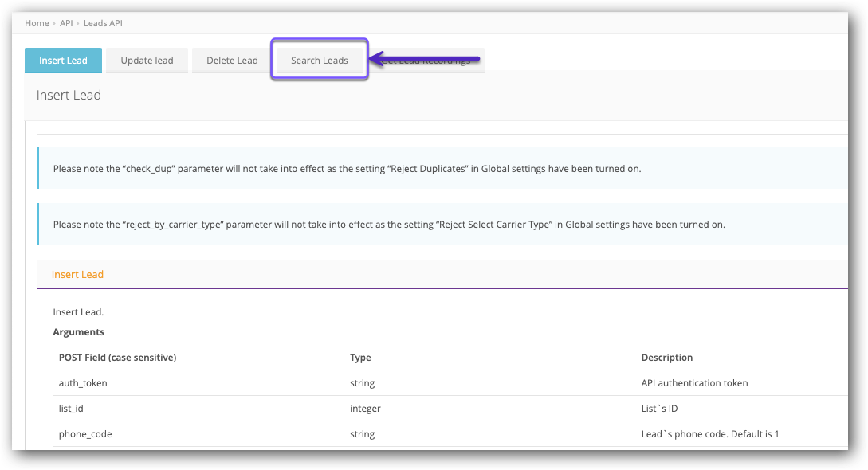
Task: Select Leads API in the breadcrumb
Action: tap(103, 23)
